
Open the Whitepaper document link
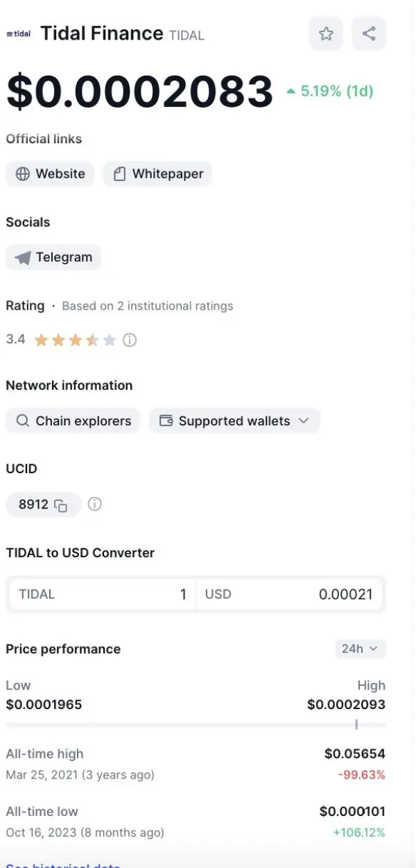[x=157, y=173]
